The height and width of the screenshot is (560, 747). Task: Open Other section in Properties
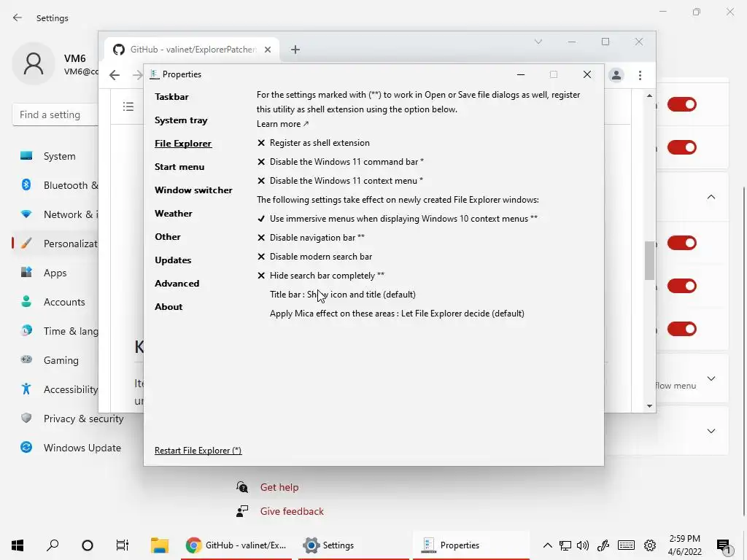point(168,237)
